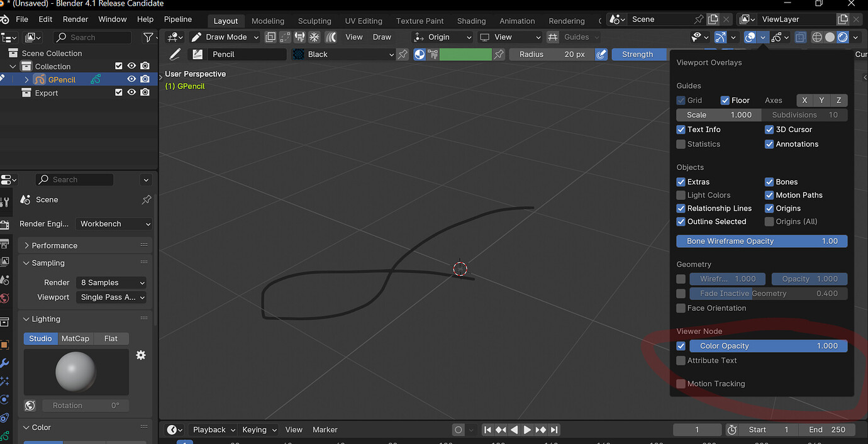Image resolution: width=868 pixels, height=444 pixels.
Task: Open studio light preferences gear
Action: click(x=141, y=355)
